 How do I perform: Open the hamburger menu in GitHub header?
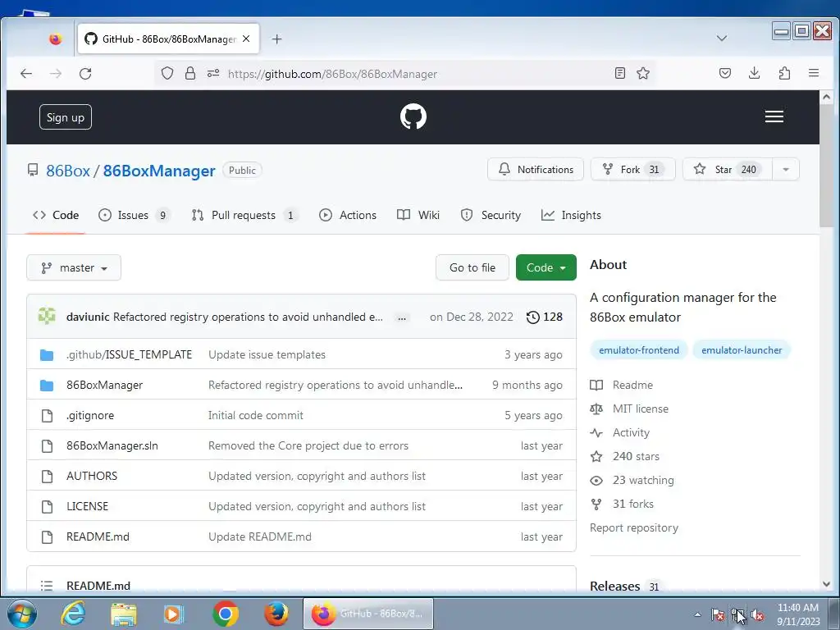774,116
